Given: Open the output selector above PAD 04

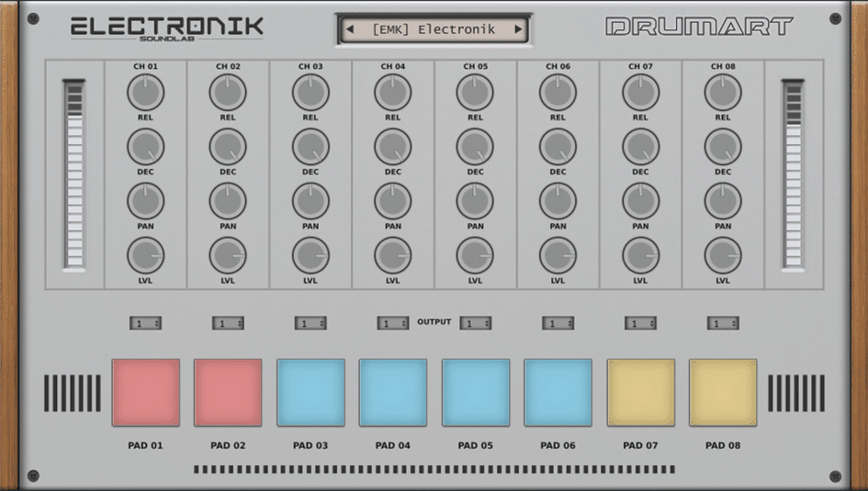Looking at the screenshot, I should point(393,323).
